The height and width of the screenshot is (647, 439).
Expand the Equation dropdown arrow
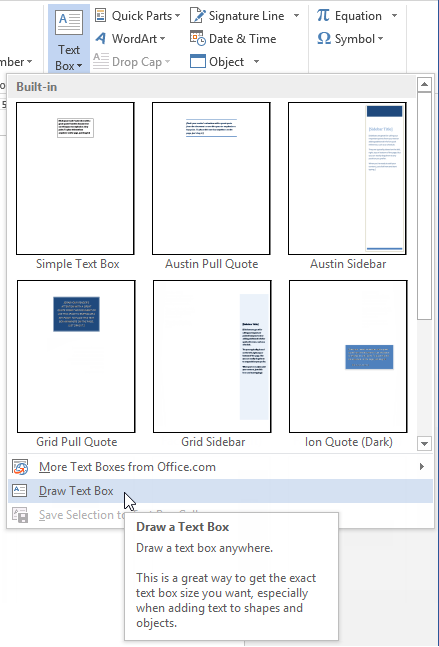(394, 16)
